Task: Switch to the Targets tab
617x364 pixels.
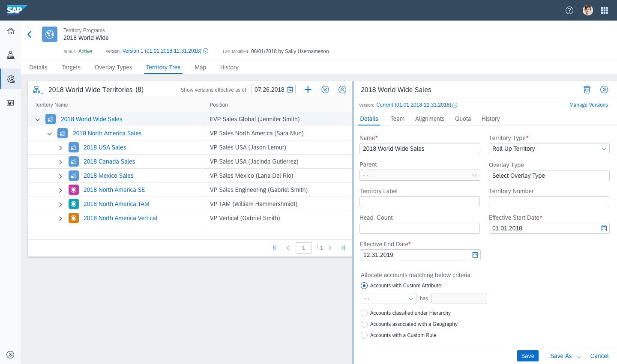Action: [71, 67]
